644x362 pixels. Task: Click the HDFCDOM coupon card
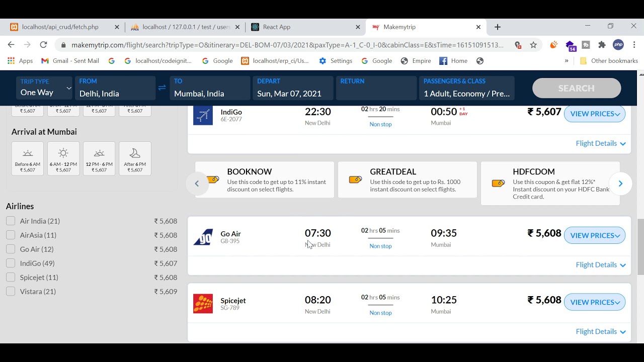[x=550, y=183]
